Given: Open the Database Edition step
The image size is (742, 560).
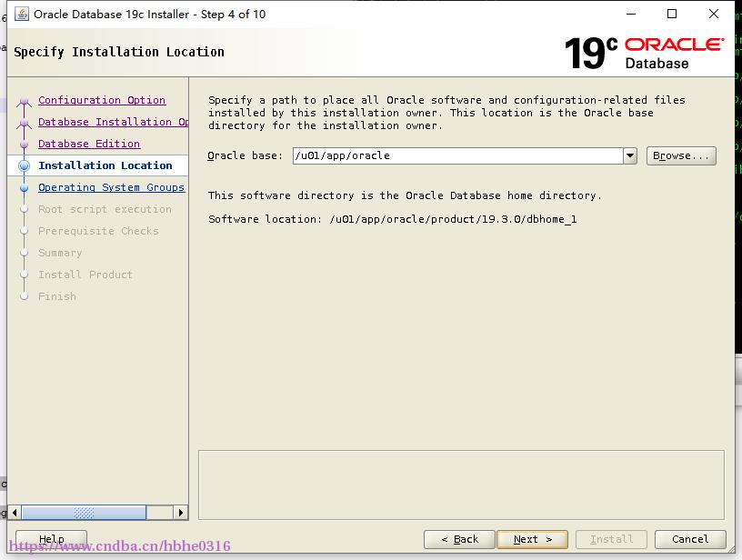Looking at the screenshot, I should [x=89, y=144].
